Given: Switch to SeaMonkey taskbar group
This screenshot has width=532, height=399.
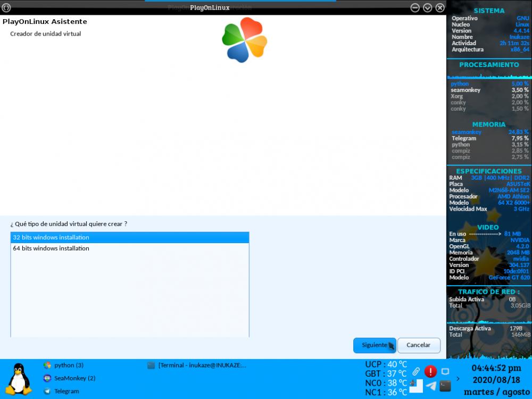Looking at the screenshot, I should (69, 378).
